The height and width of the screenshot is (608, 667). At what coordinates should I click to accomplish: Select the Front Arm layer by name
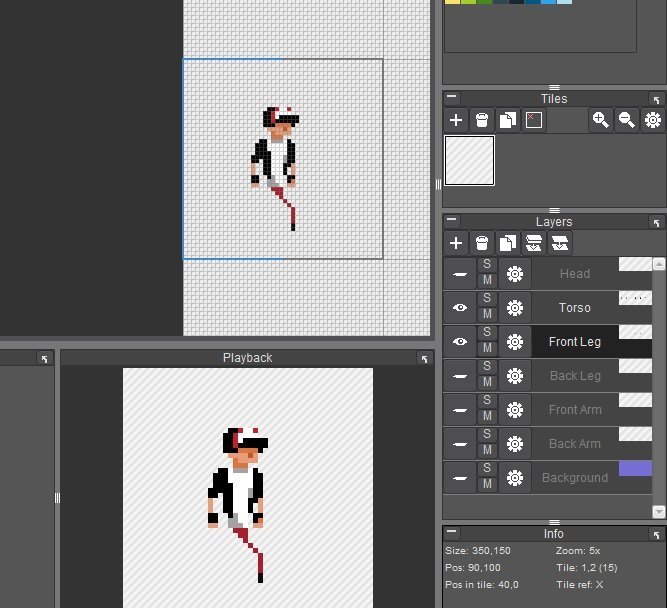[575, 410]
